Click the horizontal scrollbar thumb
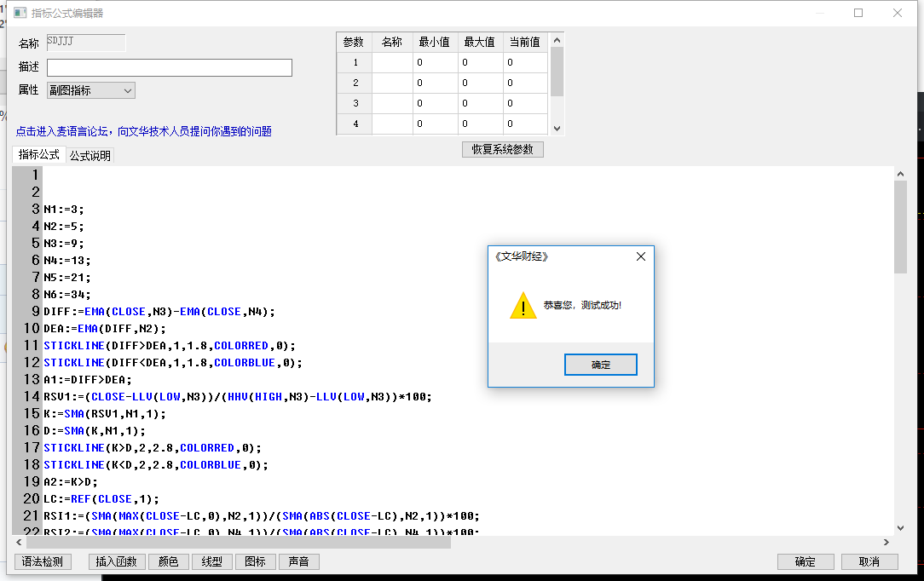This screenshot has width=924, height=581. click(x=238, y=542)
